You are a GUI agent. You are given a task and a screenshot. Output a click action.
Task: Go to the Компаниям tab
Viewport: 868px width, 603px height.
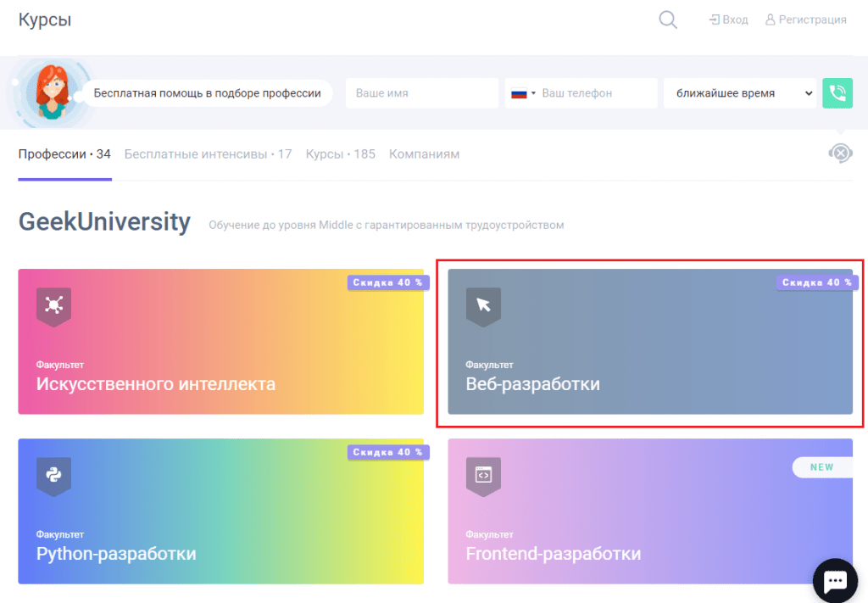pos(424,154)
